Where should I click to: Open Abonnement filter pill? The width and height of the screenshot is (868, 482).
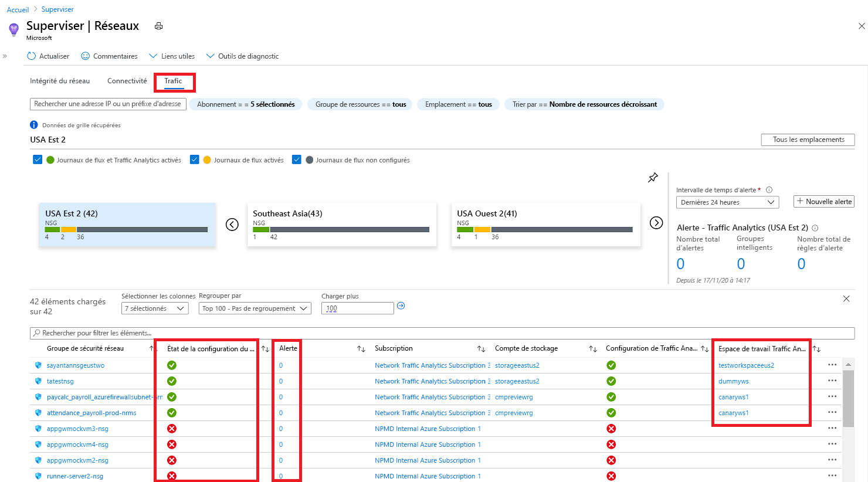(x=246, y=104)
